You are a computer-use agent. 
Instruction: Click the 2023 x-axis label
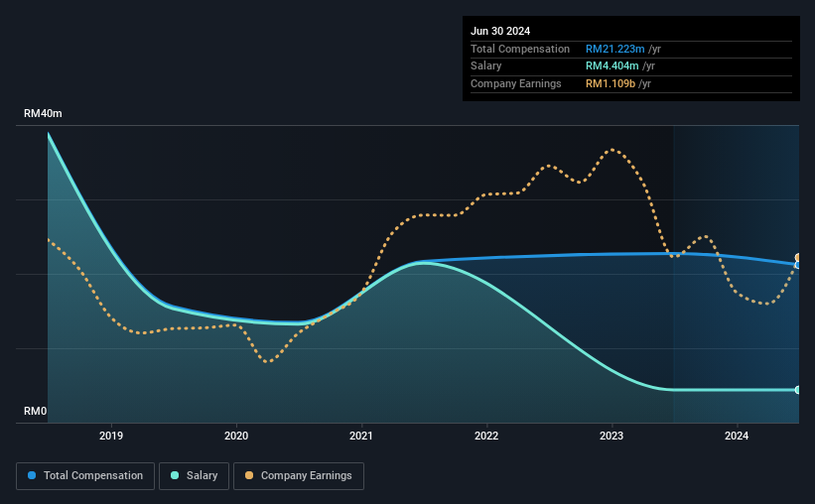point(611,436)
